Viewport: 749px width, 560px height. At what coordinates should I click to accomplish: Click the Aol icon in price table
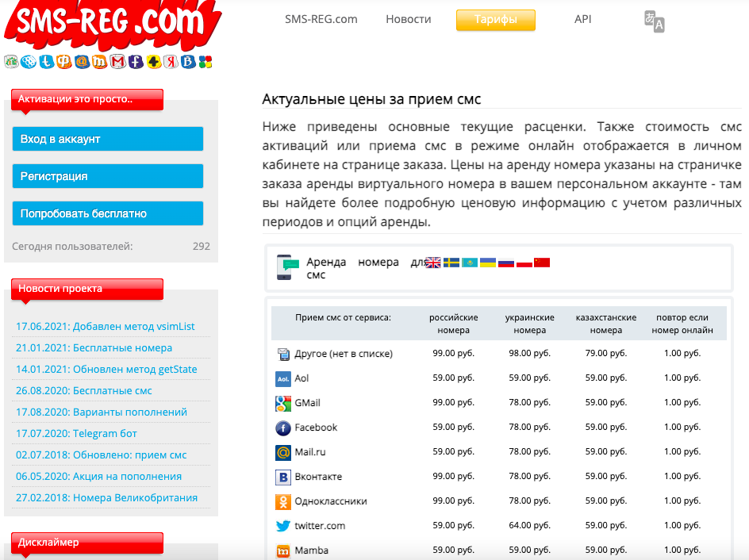point(283,379)
